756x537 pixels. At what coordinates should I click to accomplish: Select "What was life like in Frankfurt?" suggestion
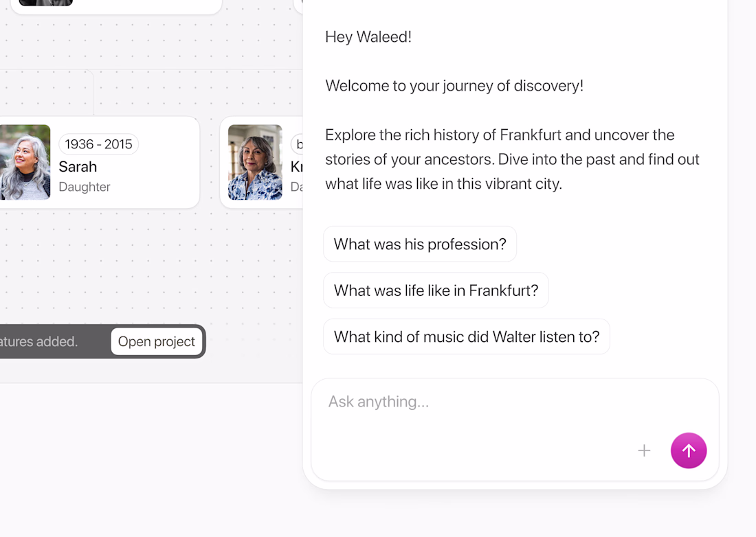point(436,290)
